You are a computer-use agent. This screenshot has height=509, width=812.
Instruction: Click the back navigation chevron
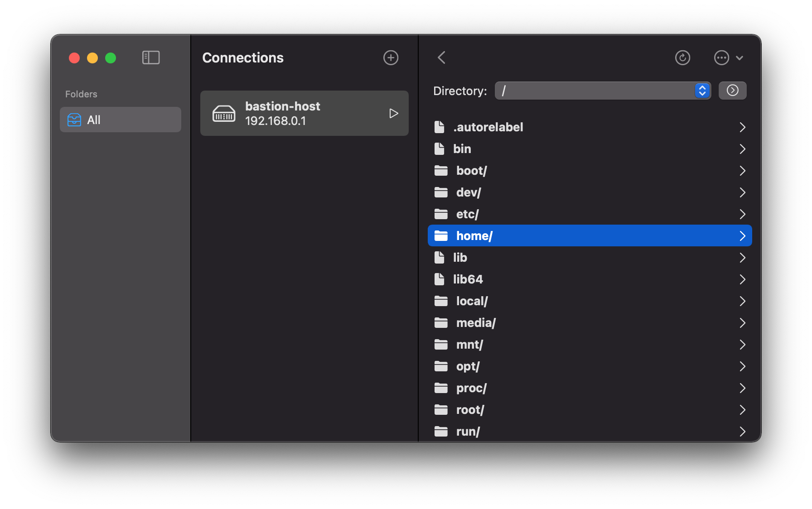point(441,58)
